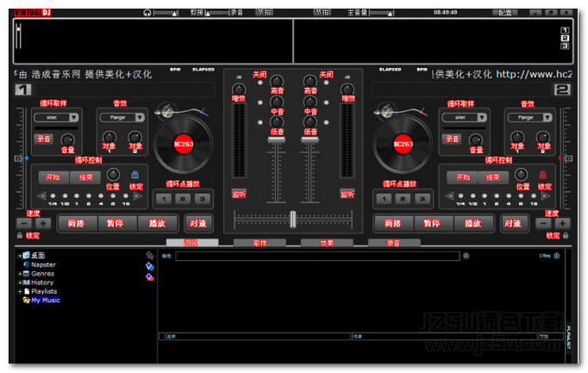588x373 pixels.
Task: Toggle right channel 中音 kill dot
Action: 326,103
